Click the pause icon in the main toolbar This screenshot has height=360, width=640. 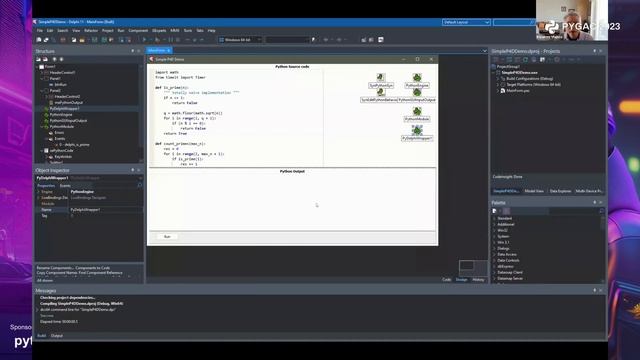pyautogui.click(x=171, y=40)
